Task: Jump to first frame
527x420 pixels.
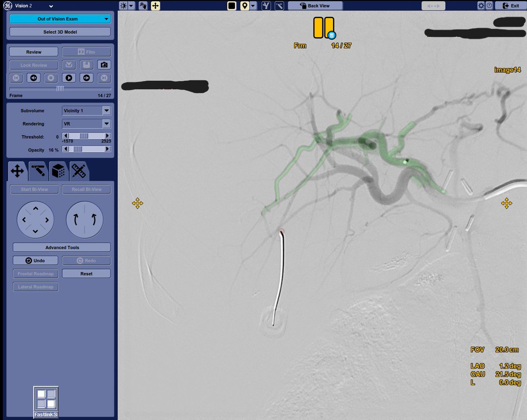Action: point(16,78)
